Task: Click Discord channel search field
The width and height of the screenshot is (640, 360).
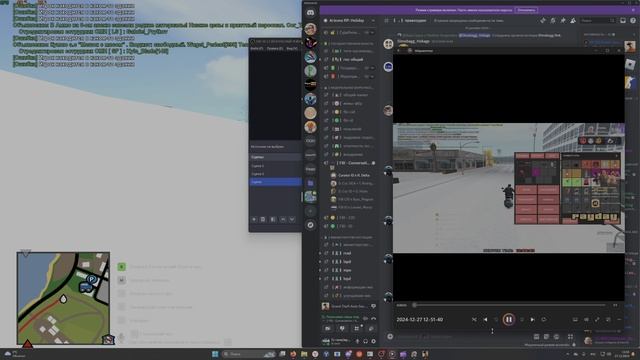Action: point(598,20)
